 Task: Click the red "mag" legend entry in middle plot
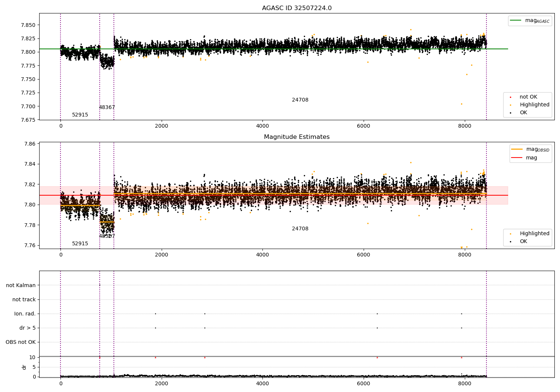pyautogui.click(x=524, y=158)
